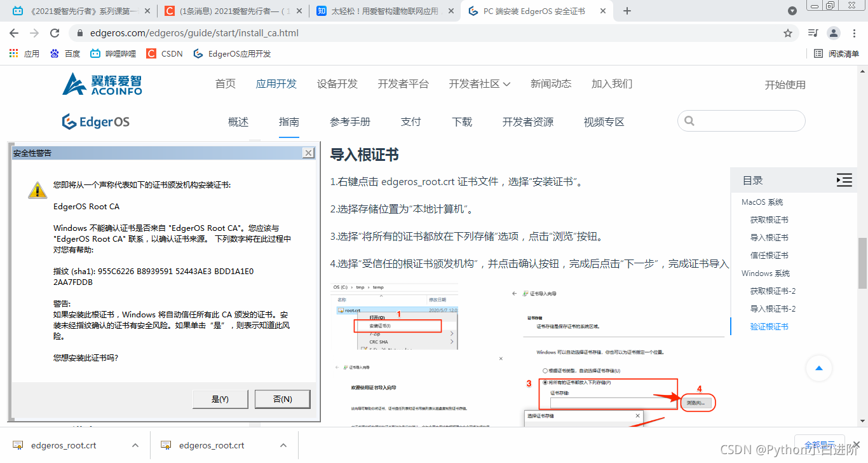Screen dimensions: 868x463
Task: Open the 开发者平台 menu item
Action: (x=403, y=84)
